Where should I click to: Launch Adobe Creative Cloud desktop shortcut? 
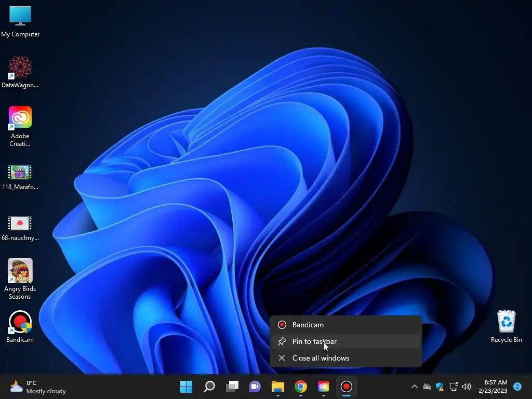coord(20,126)
